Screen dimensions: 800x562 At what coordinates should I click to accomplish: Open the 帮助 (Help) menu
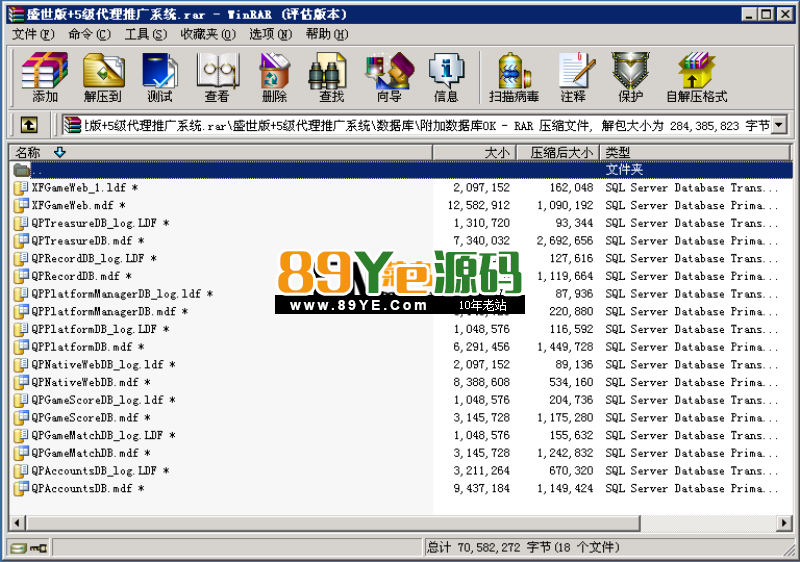[327, 34]
